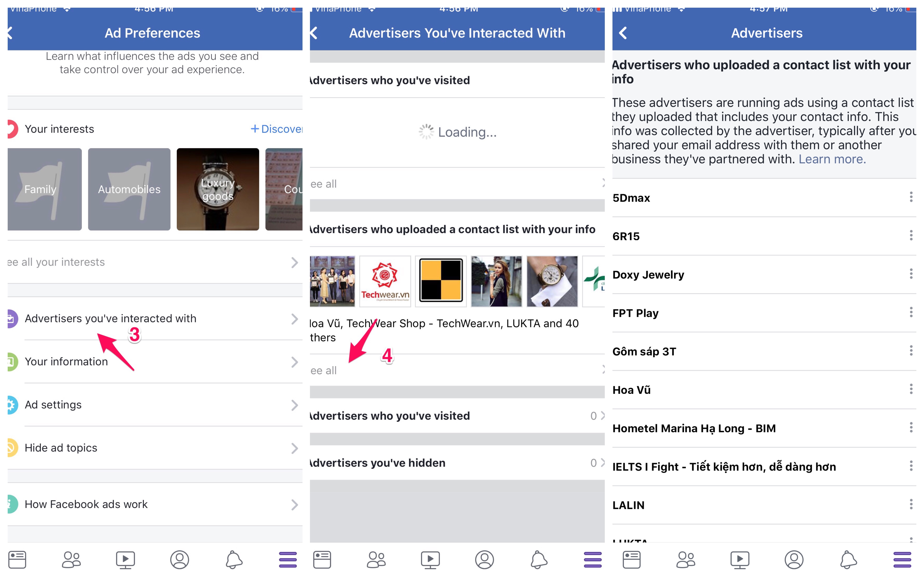Tap hamburger menu icon in Advertisers screen
924x577 pixels.
902,559
